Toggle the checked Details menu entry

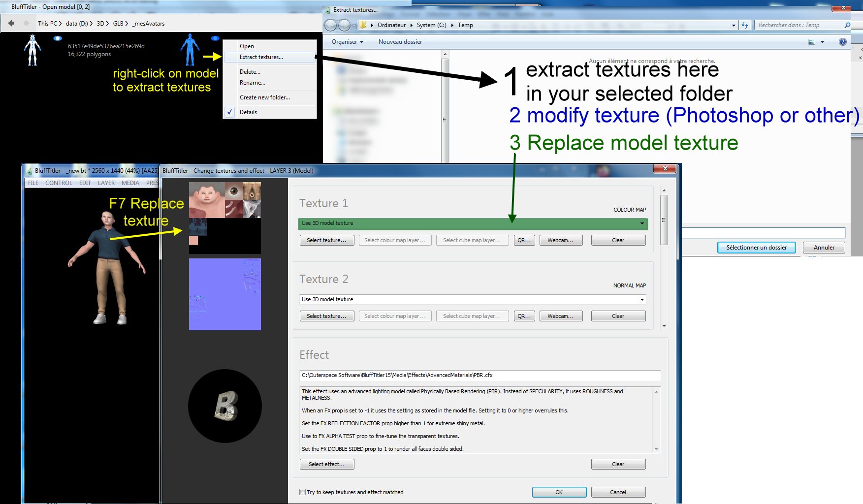[269, 112]
